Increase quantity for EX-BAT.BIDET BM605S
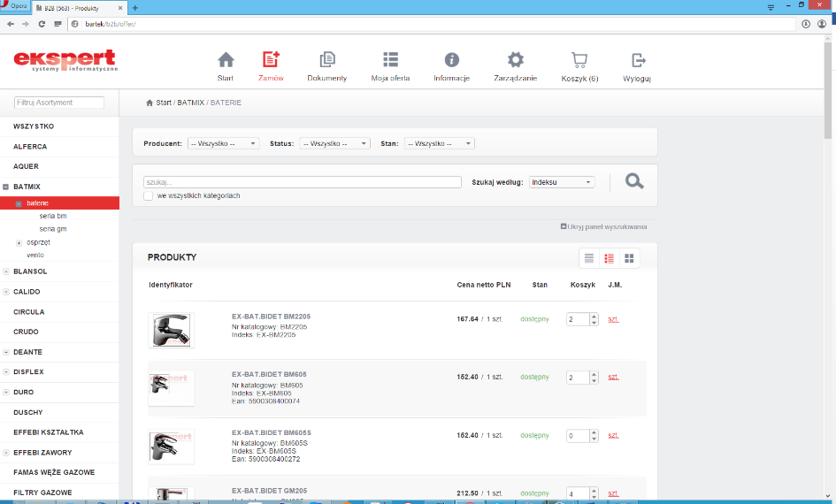Viewport: 836px width, 504px height. (594, 432)
